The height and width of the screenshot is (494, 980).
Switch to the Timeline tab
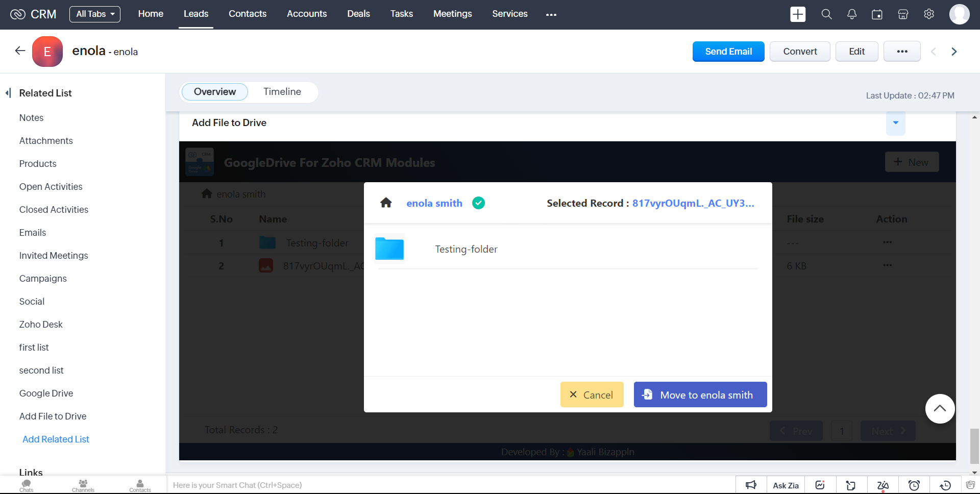tap(282, 92)
